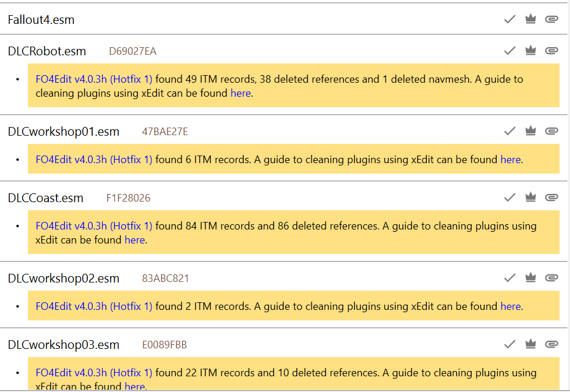The width and height of the screenshot is (570, 392).
Task: Follow the 'here' link in the DLCworkshop01.esm message
Action: click(511, 159)
